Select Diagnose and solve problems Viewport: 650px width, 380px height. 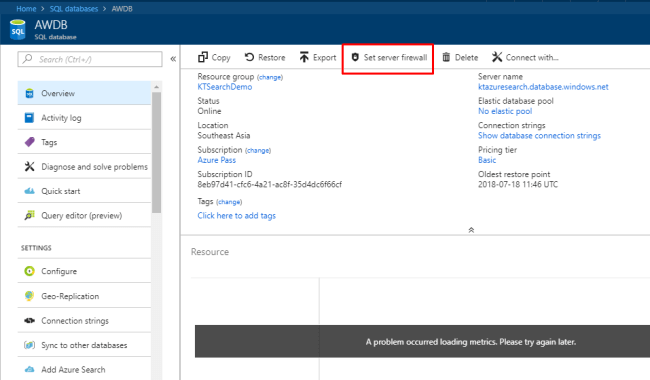[84, 167]
